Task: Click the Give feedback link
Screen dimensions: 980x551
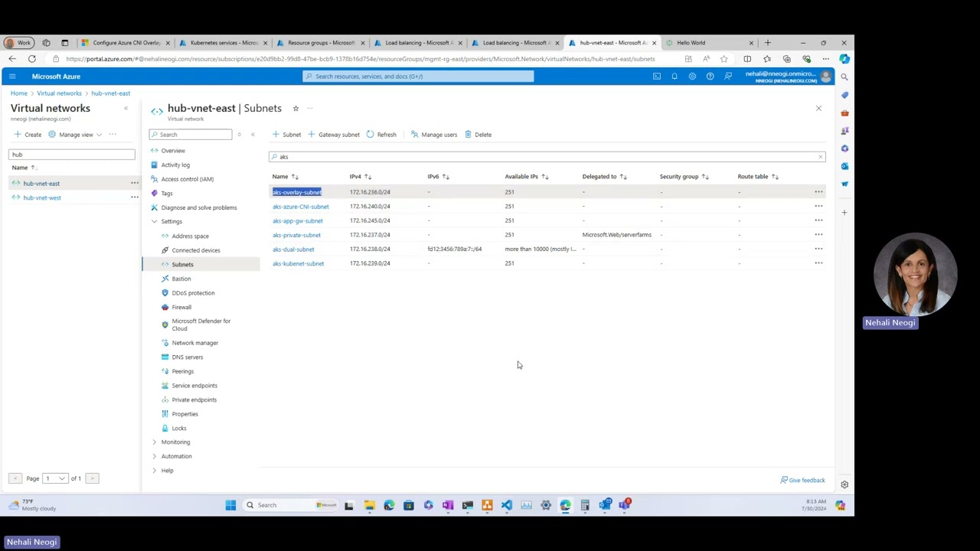Action: (x=803, y=481)
